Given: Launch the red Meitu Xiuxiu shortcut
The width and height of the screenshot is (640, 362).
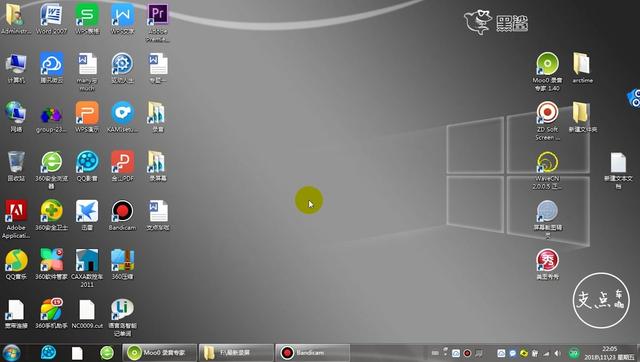Looking at the screenshot, I should click(547, 264).
